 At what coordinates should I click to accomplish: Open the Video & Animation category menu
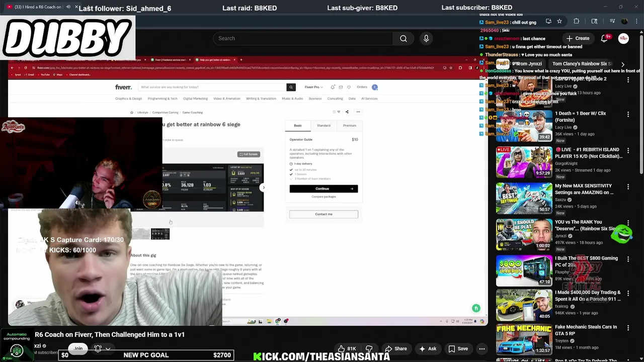227,99
